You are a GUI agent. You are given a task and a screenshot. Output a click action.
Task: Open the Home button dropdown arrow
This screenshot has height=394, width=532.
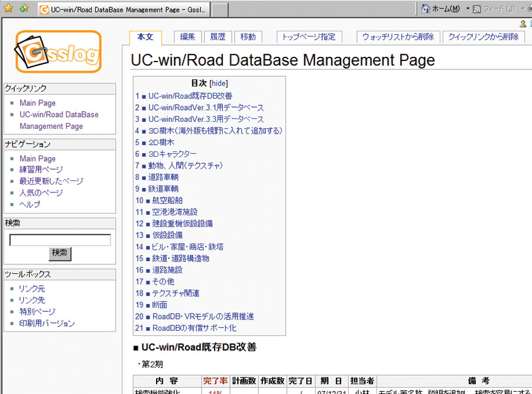tap(467, 8)
